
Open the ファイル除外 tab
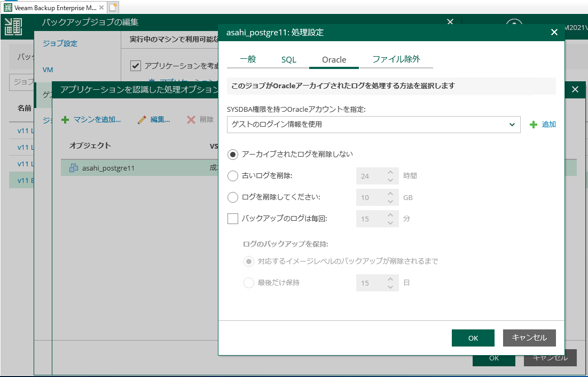(x=396, y=59)
